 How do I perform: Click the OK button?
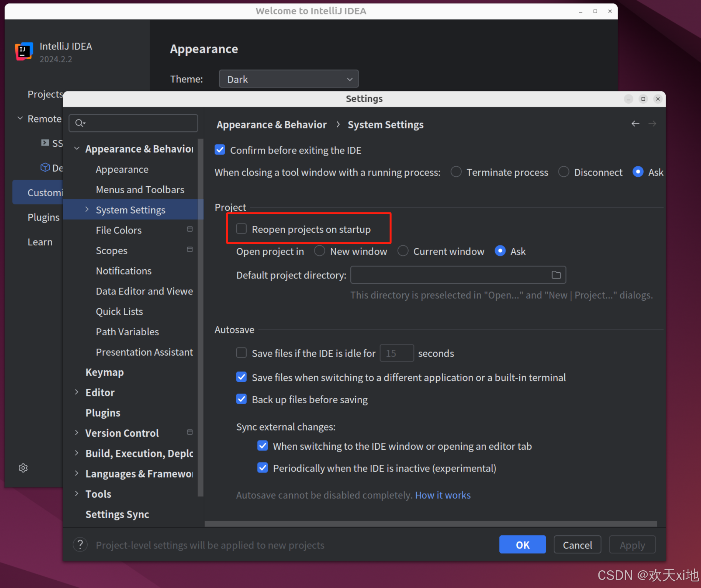click(522, 545)
